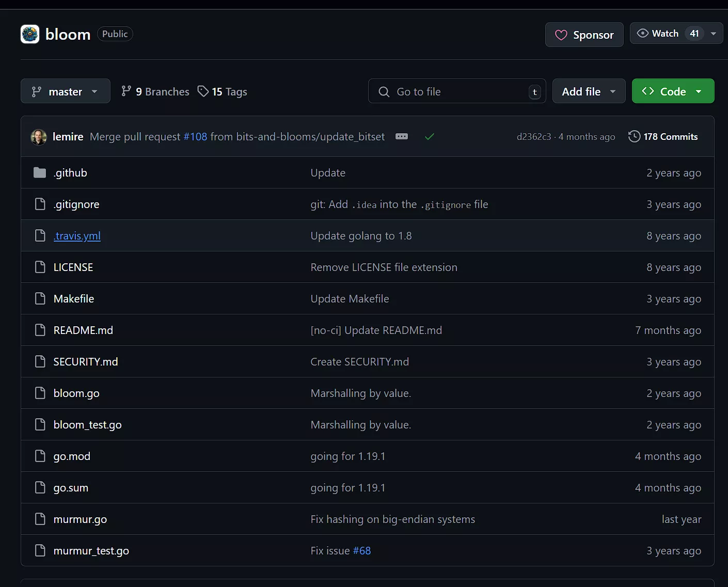Expand the commit message ellipsis
728x587 pixels.
401,137
